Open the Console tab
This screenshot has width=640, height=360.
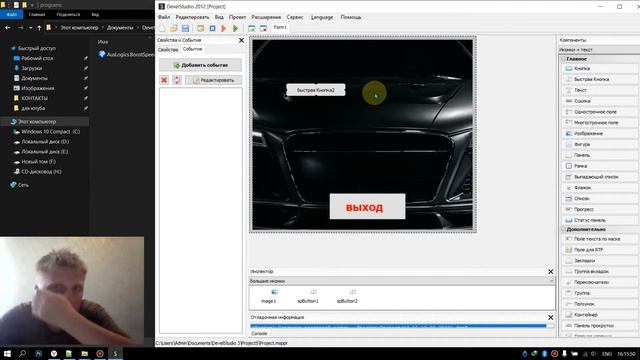pos(259,333)
